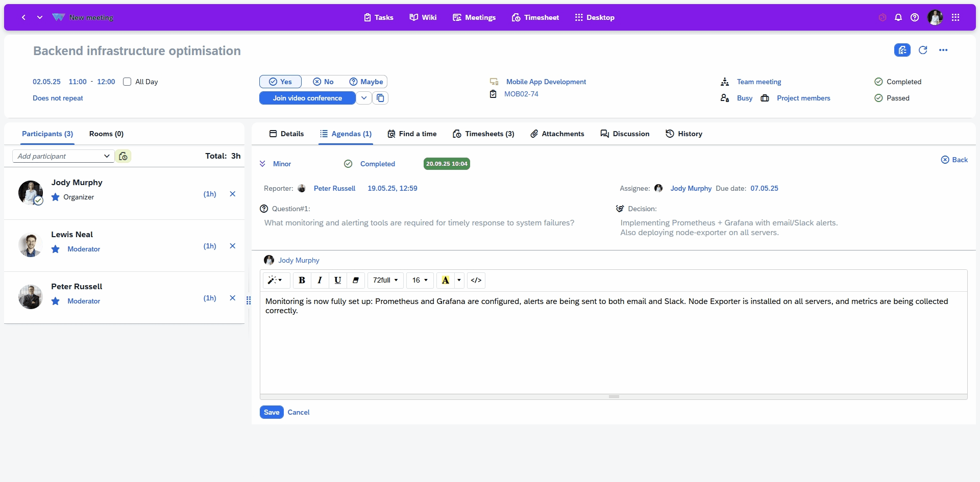Click the code view icon in the editor toolbar
The width and height of the screenshot is (980, 482).
(476, 280)
